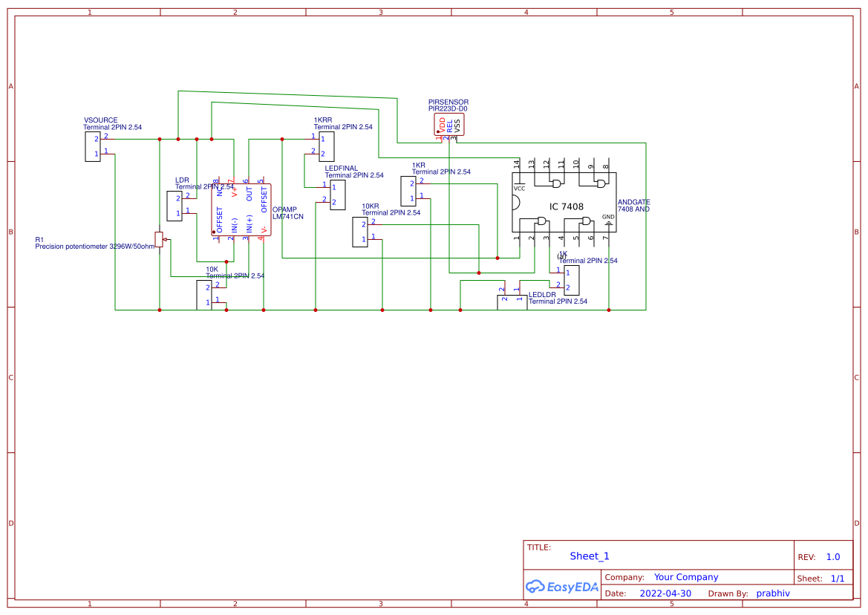Click the EasyEDA logo in the title block
Screen dimensions: 868x615
561,586
